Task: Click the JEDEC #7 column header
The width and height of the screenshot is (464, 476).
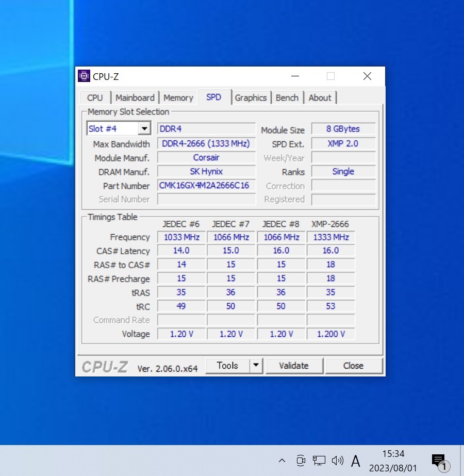Action: coord(230,224)
